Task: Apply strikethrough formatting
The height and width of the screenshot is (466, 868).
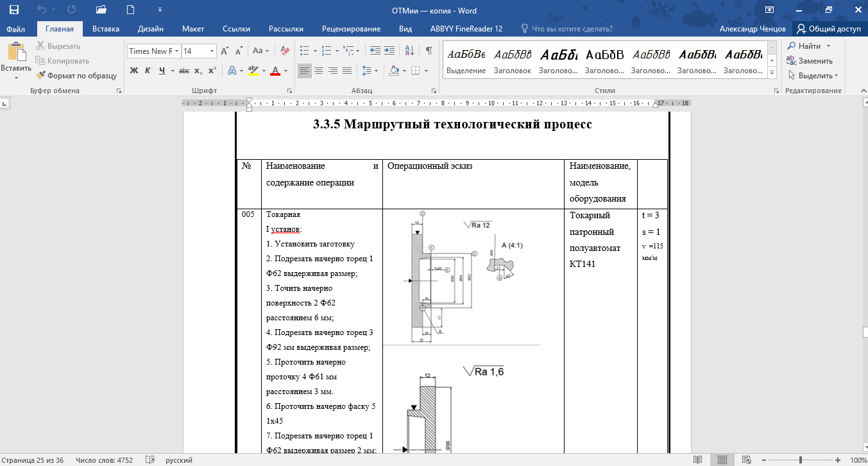Action: tap(184, 71)
